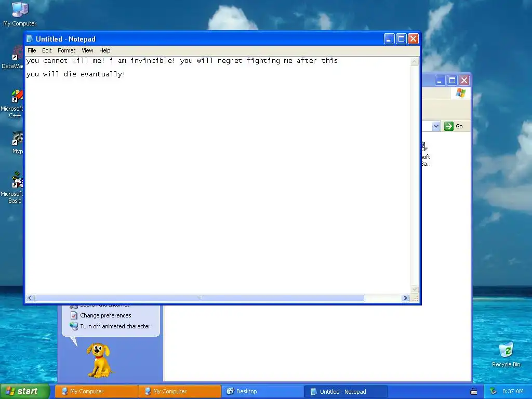Image resolution: width=532 pixels, height=399 pixels.
Task: Click the 8:37 AM system clock
Action: [x=513, y=392]
